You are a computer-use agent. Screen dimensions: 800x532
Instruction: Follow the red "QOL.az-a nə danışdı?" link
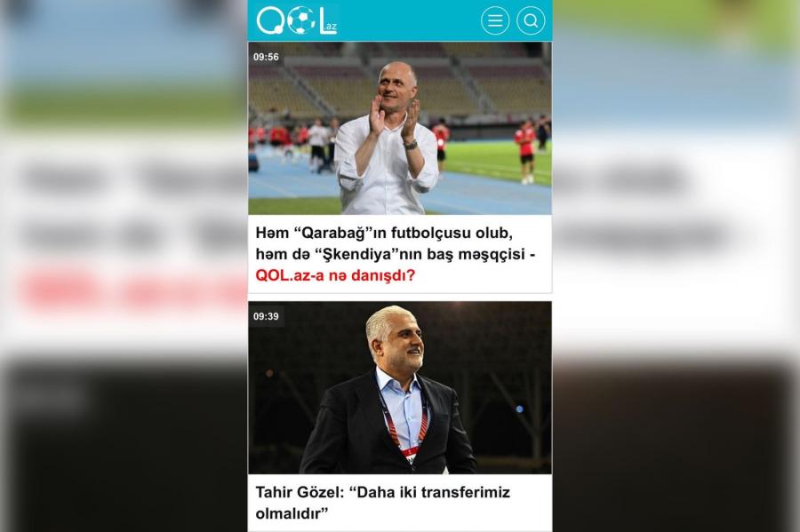pos(335,275)
